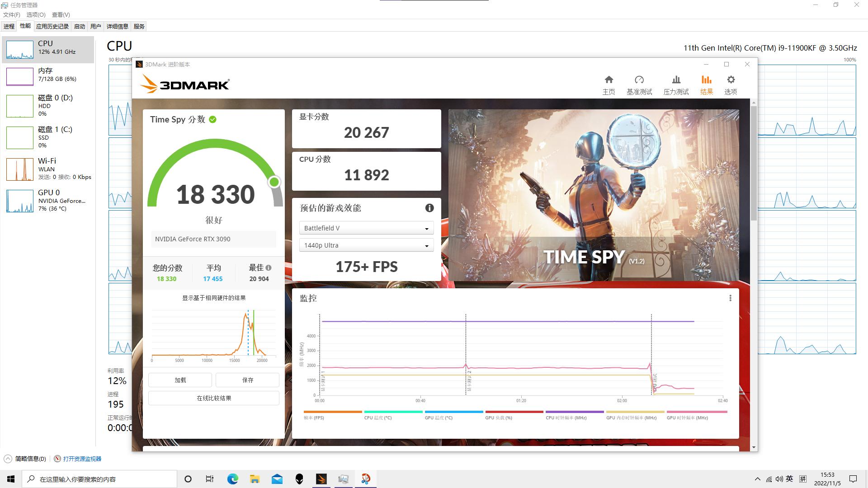868x488 pixels.
Task: Click info icon beside estimated game performance
Action: [x=429, y=208]
